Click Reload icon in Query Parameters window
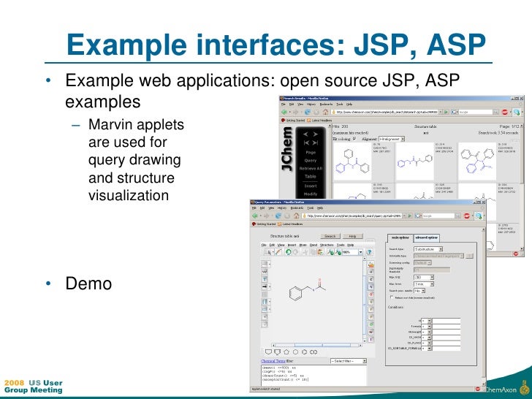532x399 pixels. 278,216
